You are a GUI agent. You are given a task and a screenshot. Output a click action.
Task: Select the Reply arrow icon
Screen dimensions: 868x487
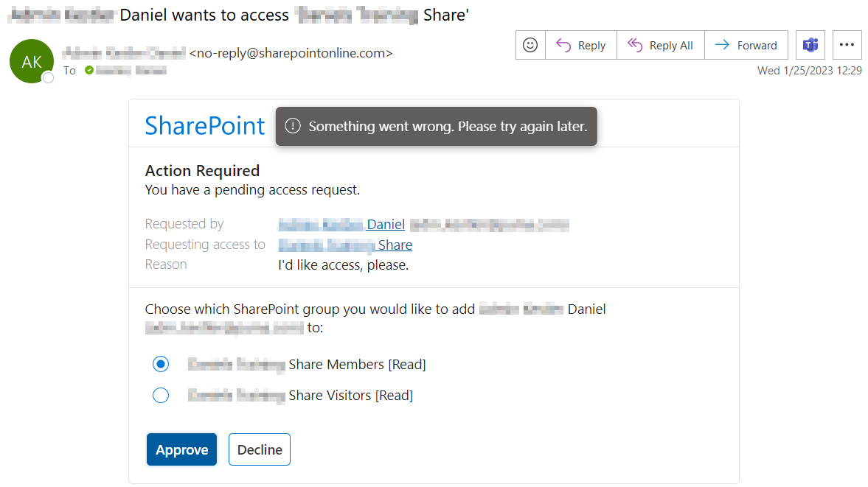563,45
